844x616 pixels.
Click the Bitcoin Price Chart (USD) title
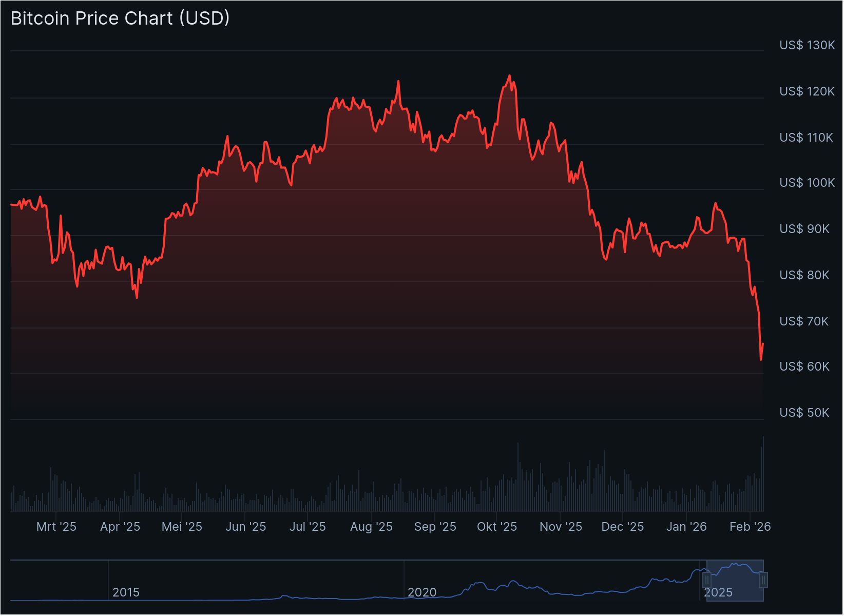click(x=120, y=18)
